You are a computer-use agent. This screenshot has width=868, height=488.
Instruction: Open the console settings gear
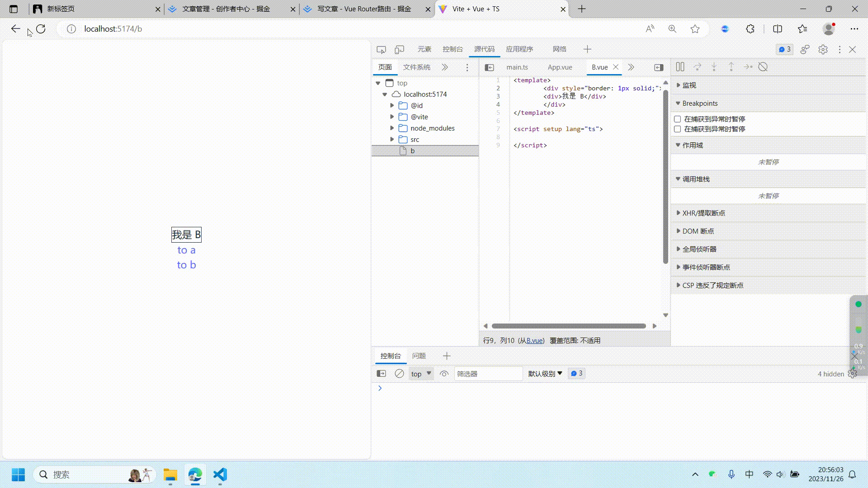pos(852,374)
